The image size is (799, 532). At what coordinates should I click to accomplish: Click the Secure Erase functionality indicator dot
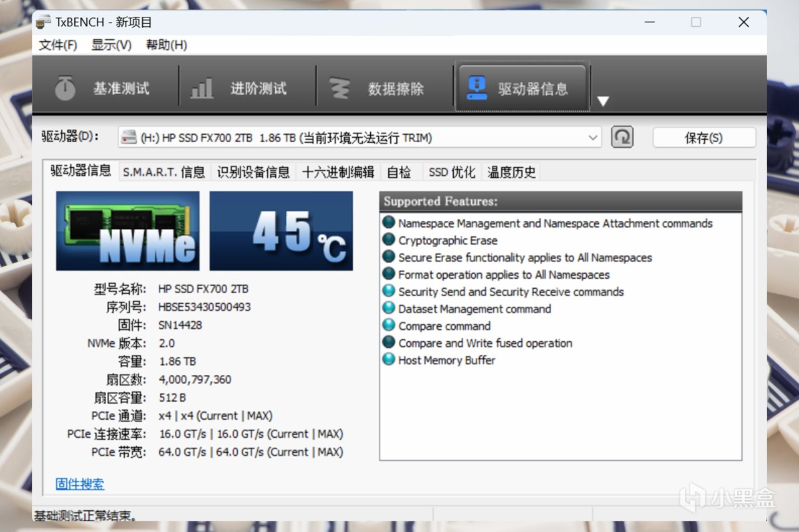(388, 257)
